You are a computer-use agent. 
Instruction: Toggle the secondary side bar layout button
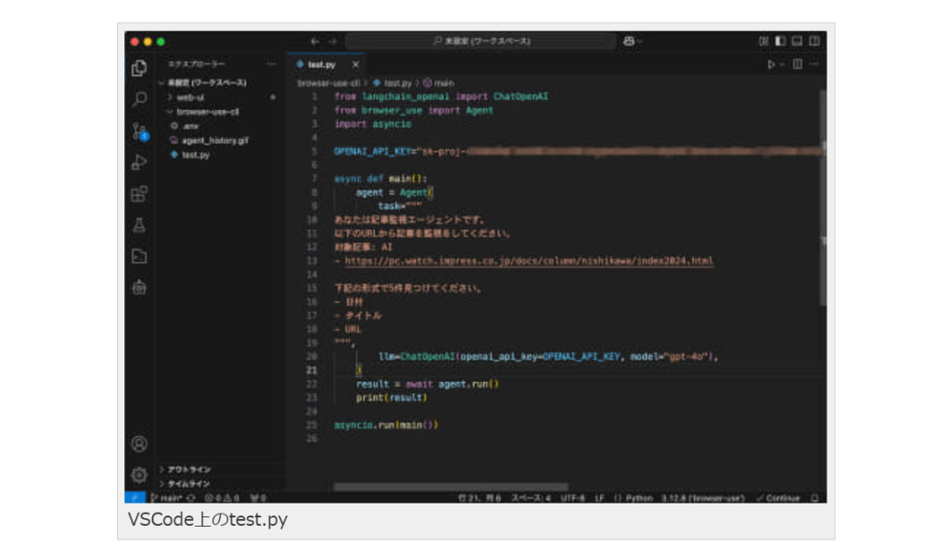click(x=814, y=42)
